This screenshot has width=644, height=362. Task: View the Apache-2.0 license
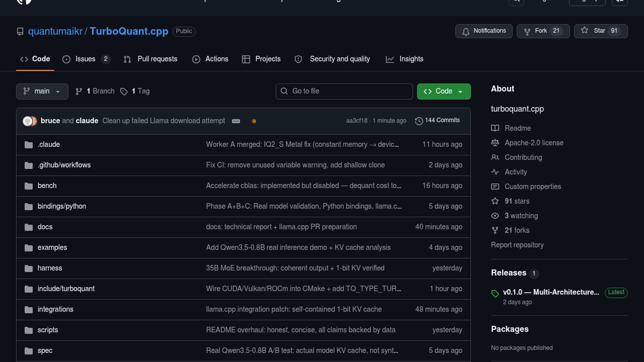tap(534, 143)
